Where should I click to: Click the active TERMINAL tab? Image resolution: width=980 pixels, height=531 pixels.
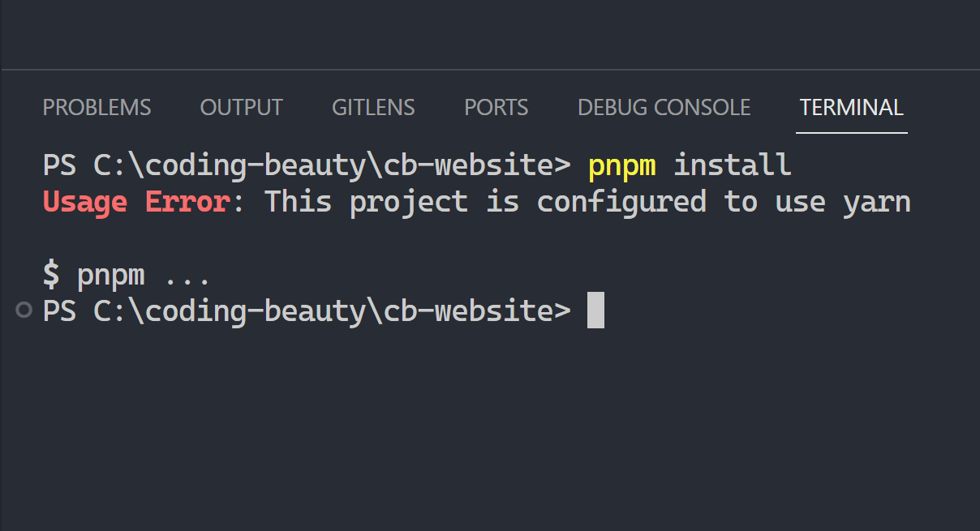851,108
